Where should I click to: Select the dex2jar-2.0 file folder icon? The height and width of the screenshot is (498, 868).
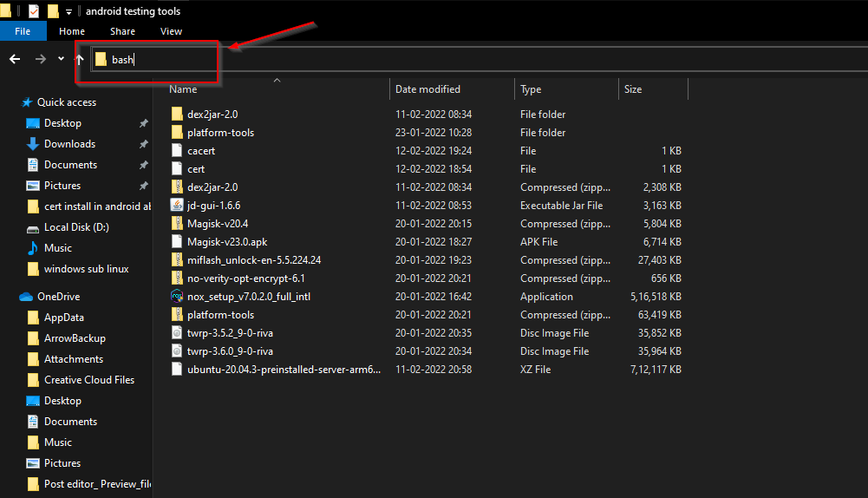coord(177,115)
